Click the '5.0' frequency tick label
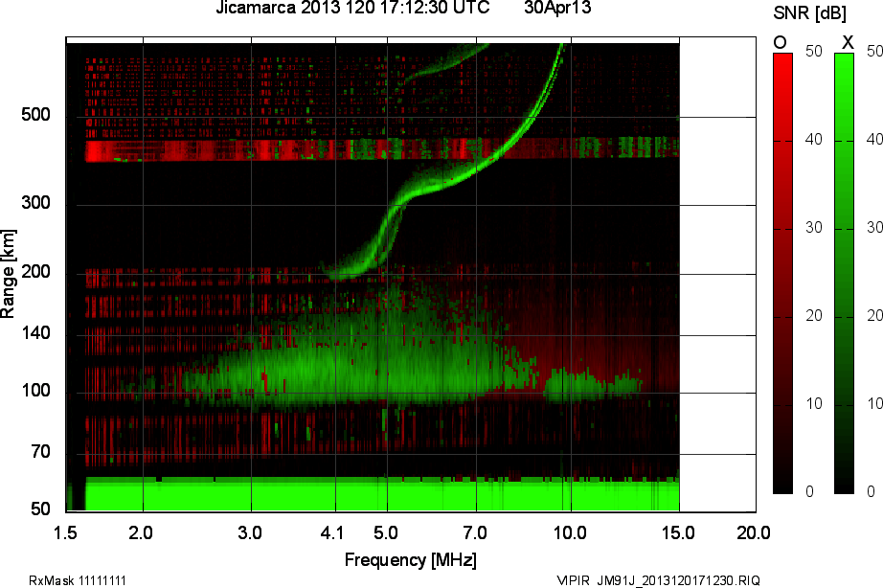883x588 pixels. tap(386, 532)
